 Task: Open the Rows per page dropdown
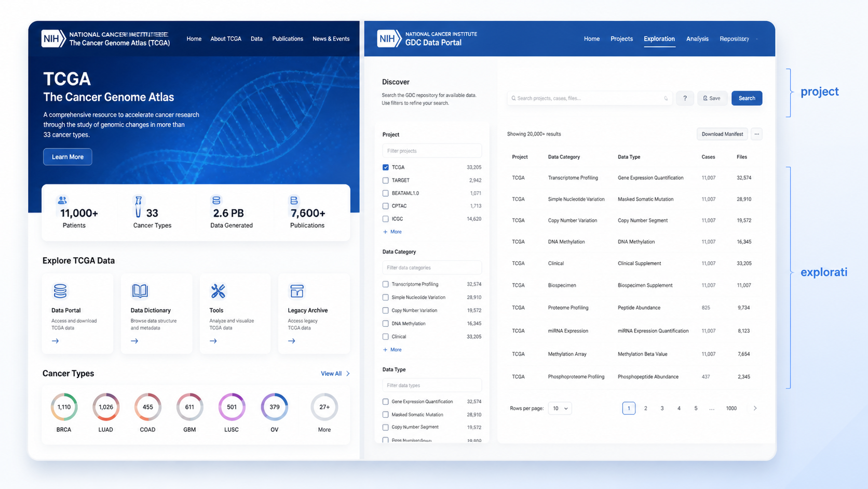pos(560,408)
